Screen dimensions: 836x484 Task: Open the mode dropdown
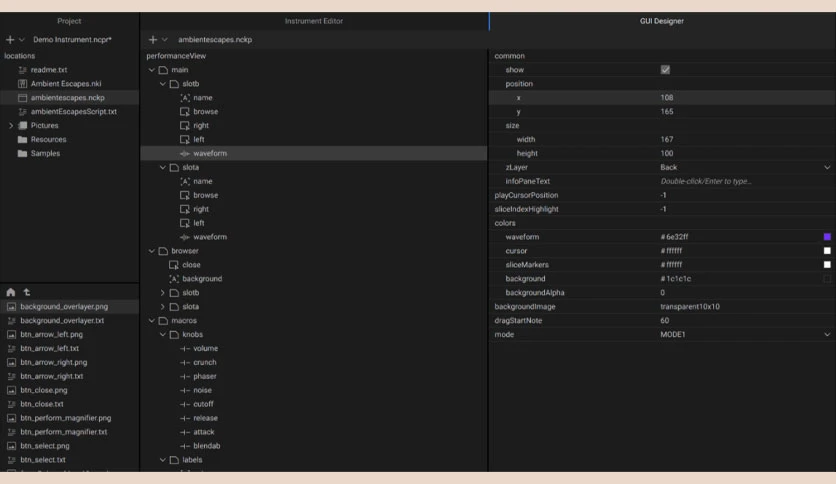[x=827, y=334]
